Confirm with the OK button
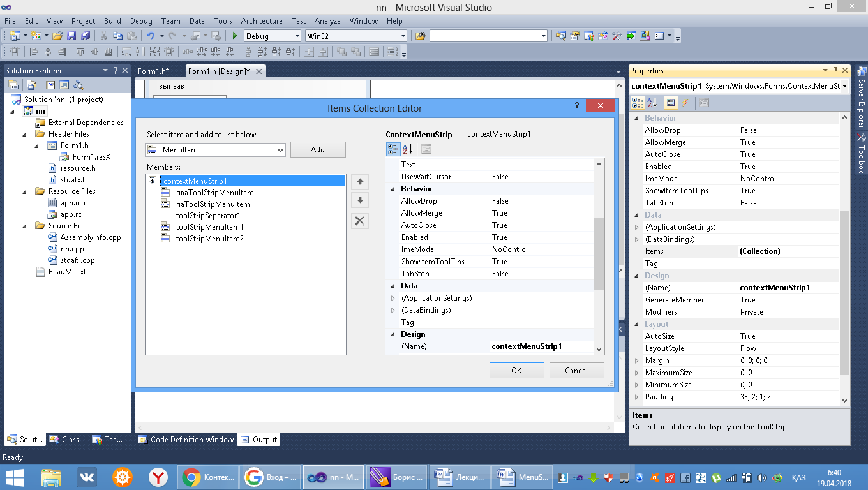The height and width of the screenshot is (490, 868). [516, 371]
